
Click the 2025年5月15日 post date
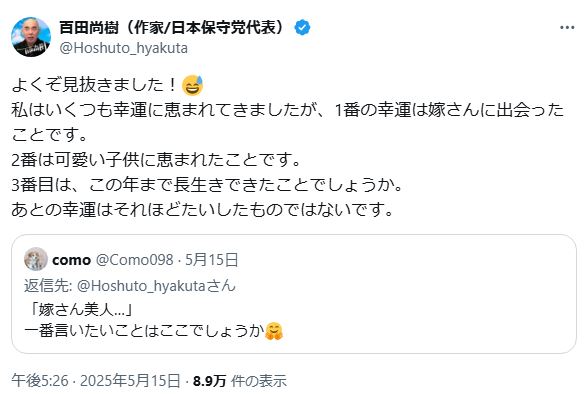pyautogui.click(x=130, y=381)
